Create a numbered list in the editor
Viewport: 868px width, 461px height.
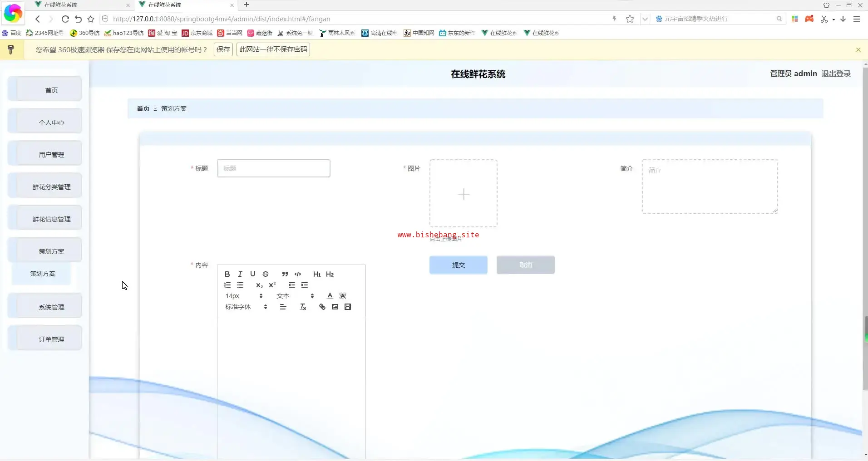pos(227,285)
